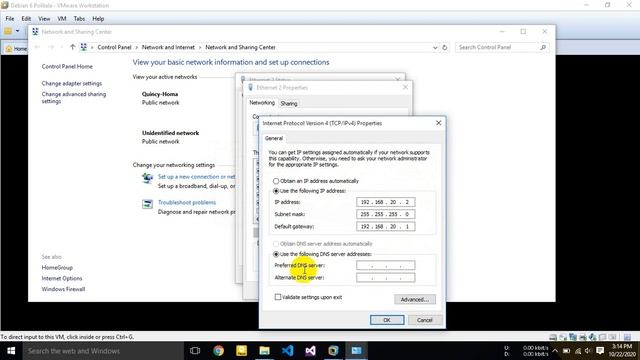Open Change adapter settings
Viewport: 640px width, 360px height.
pos(71,83)
